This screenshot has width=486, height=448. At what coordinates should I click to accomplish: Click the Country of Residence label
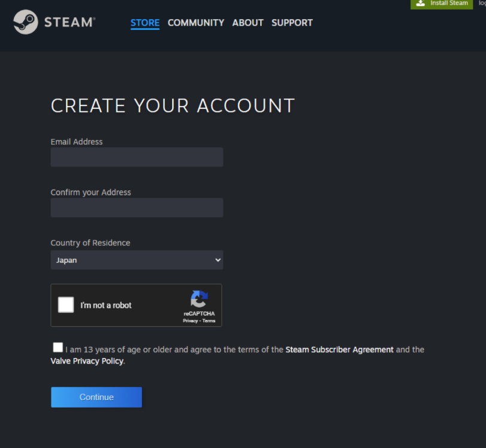point(90,243)
